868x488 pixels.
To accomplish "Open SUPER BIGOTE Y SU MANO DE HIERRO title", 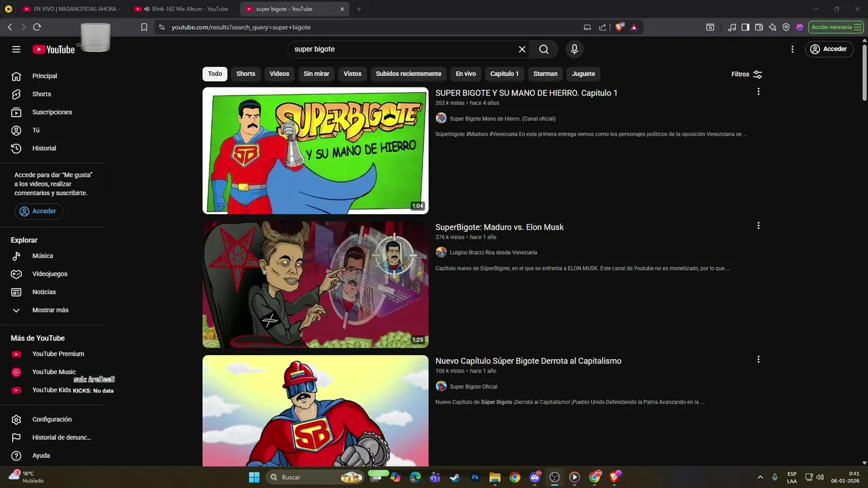I will point(526,93).
